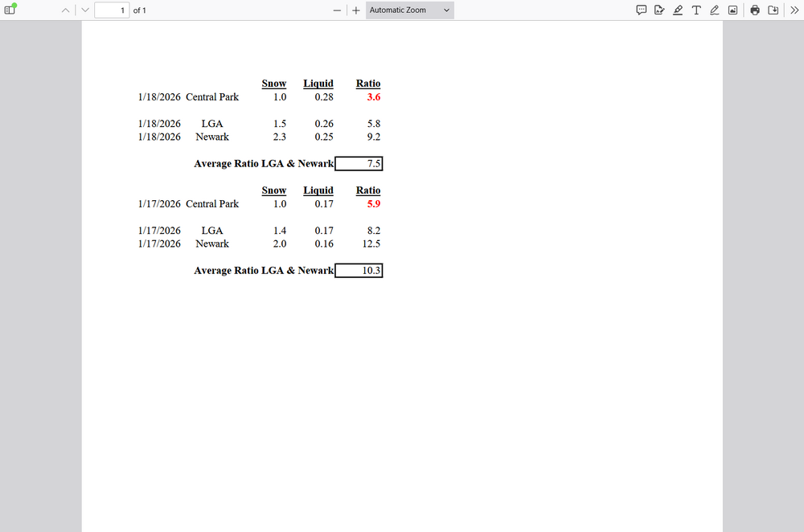The height and width of the screenshot is (532, 804).
Task: Go to the next page arrow
Action: pos(85,10)
